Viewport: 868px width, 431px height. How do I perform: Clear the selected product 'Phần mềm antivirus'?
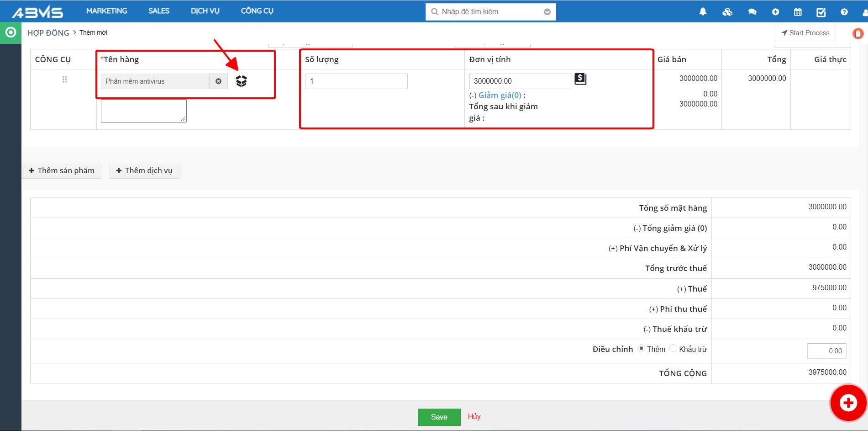click(x=218, y=81)
